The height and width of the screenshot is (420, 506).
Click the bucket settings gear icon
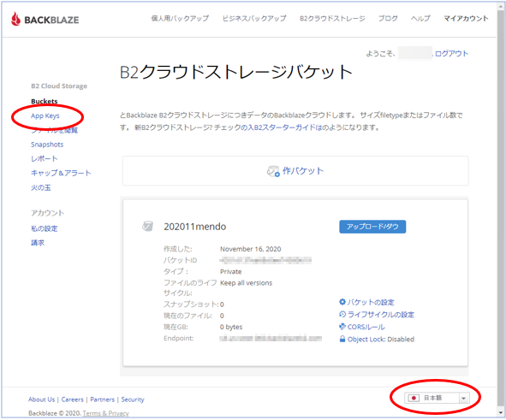pos(342,302)
